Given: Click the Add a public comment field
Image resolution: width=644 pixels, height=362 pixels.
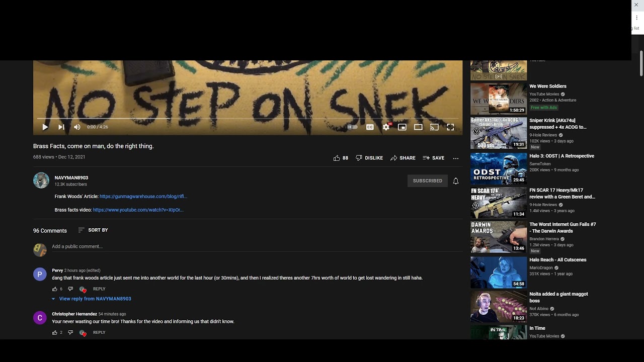Looking at the screenshot, I should pos(257,246).
